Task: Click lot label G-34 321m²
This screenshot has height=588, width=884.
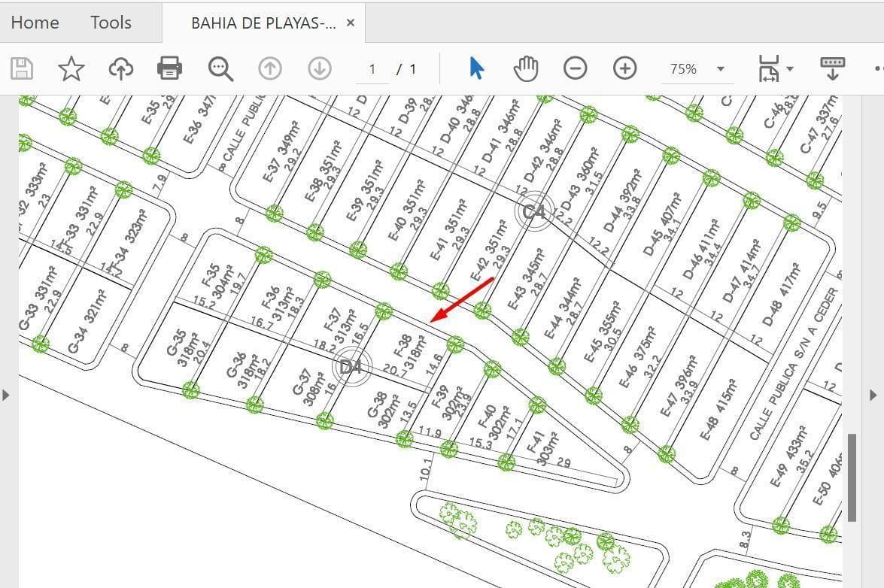Action: tap(87, 322)
